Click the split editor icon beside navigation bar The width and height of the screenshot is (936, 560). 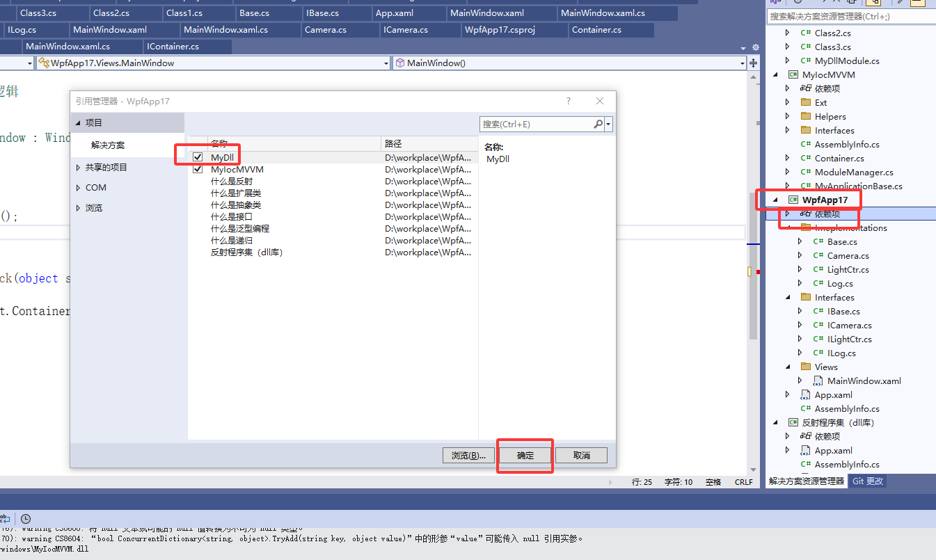coord(754,63)
